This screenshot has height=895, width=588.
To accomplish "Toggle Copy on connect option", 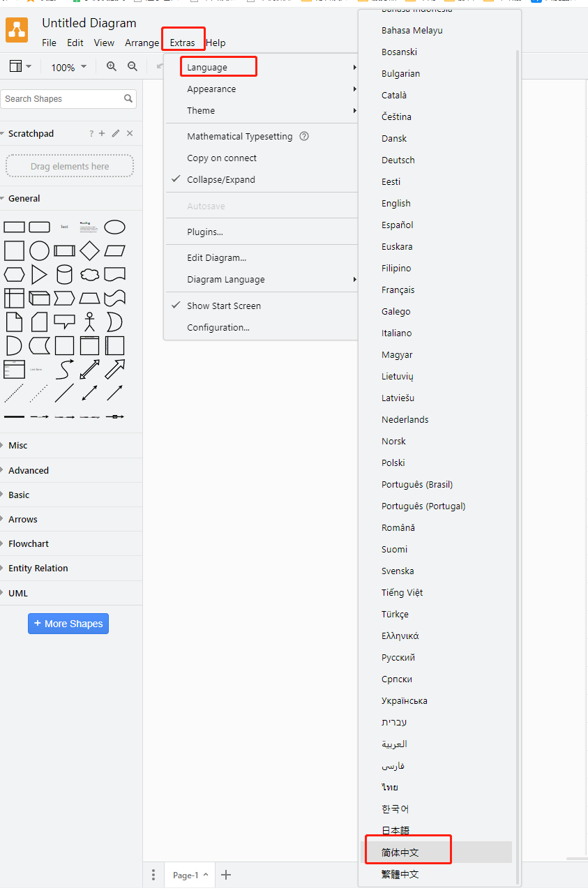I will (222, 158).
